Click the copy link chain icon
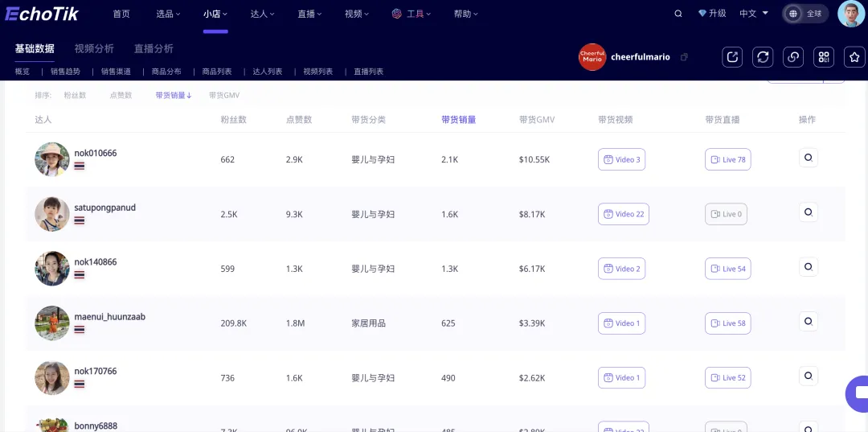Screen dimensions: 868x432 point(793,57)
